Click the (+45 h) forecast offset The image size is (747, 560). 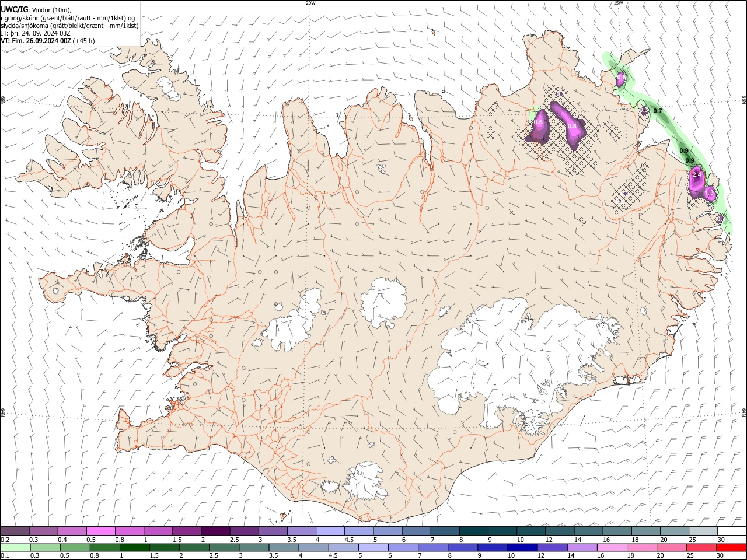(x=83, y=41)
